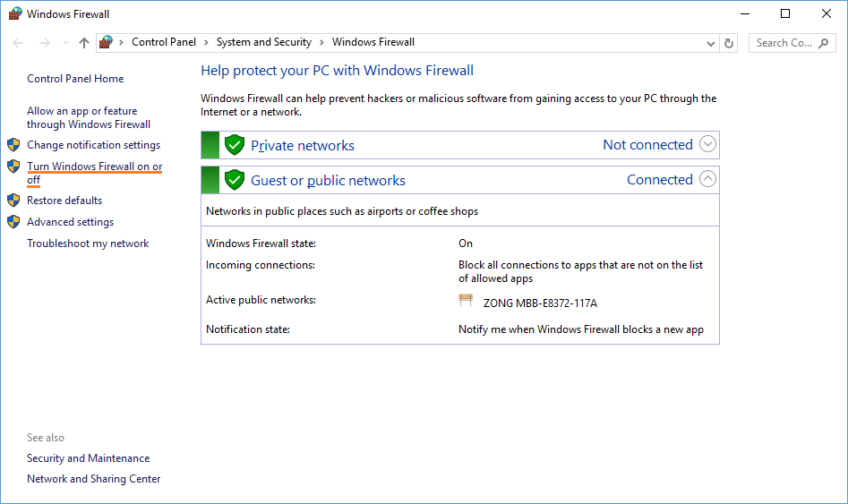The width and height of the screenshot is (848, 504).
Task: Click the Search Control Panel field
Action: point(792,43)
